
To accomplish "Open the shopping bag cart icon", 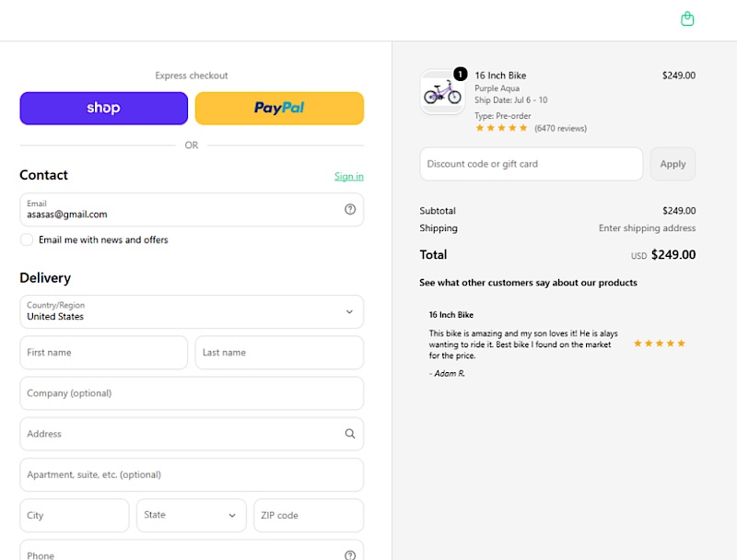I will click(x=687, y=19).
